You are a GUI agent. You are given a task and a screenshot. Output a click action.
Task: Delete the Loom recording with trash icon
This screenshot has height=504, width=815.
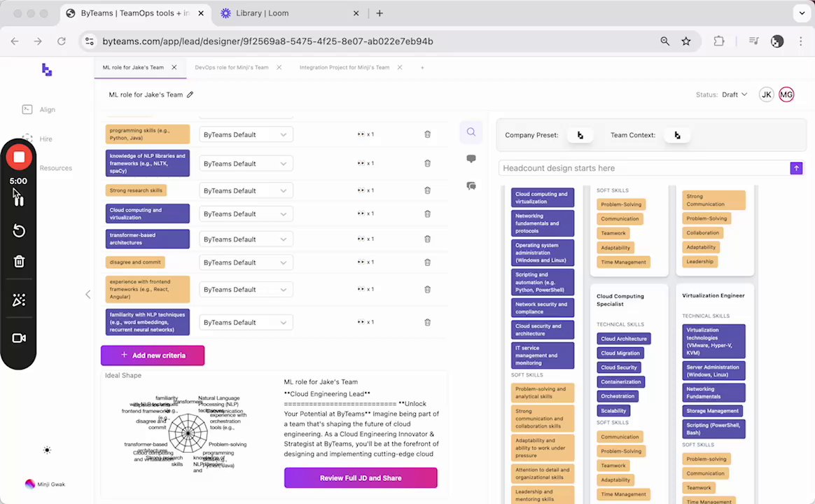pos(19,261)
